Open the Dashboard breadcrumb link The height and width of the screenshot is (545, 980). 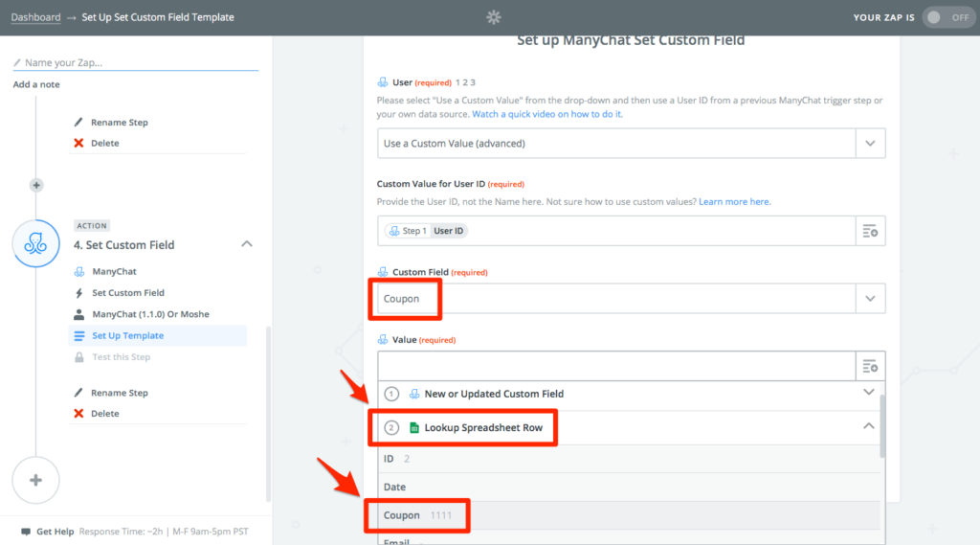tap(35, 17)
